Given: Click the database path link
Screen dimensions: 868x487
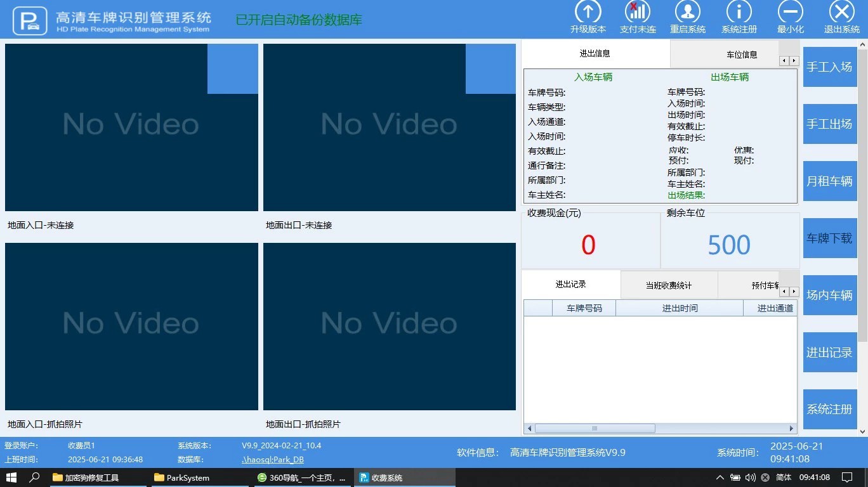Looking at the screenshot, I should coord(273,460).
